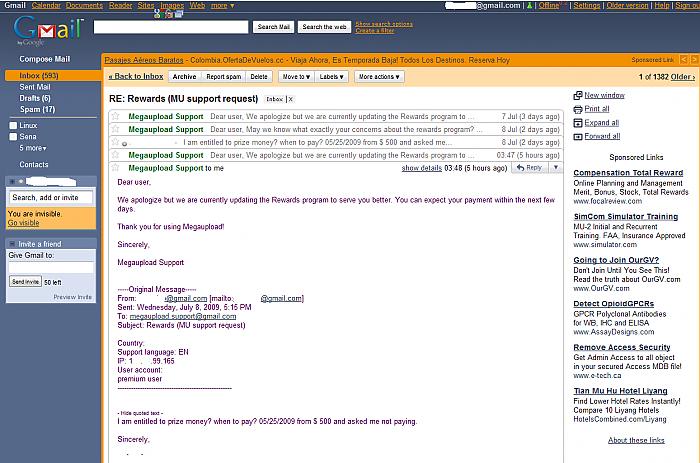Toggle the Sena label color box

click(13, 137)
